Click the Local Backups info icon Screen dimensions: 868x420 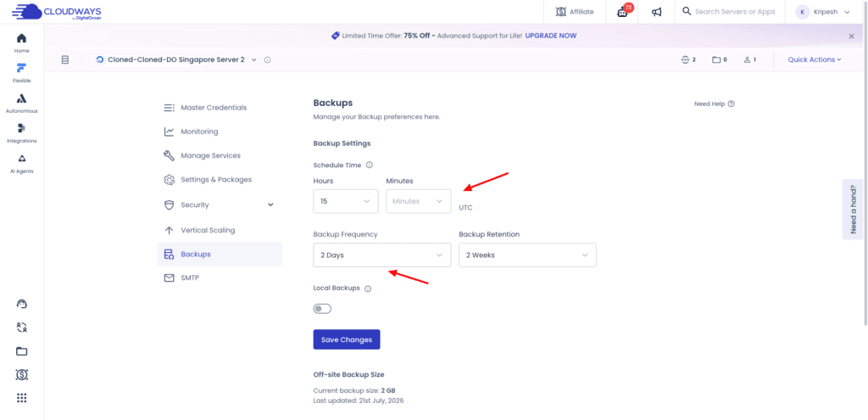tap(368, 288)
